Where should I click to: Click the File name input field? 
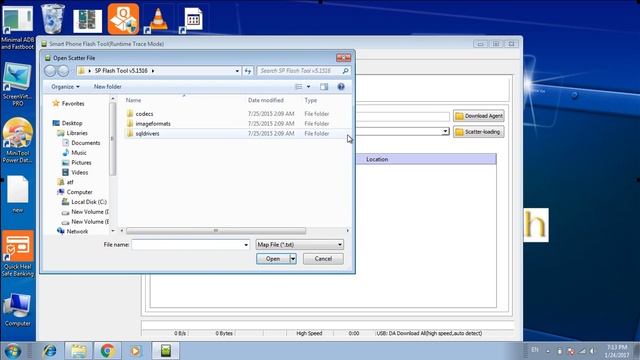click(187, 244)
